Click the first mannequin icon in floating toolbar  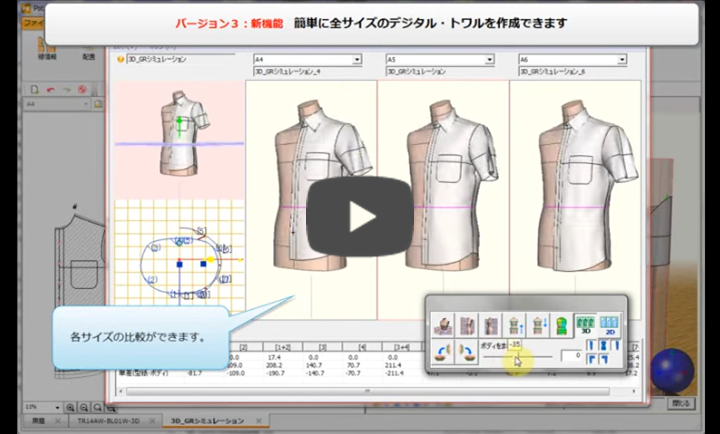(x=443, y=323)
